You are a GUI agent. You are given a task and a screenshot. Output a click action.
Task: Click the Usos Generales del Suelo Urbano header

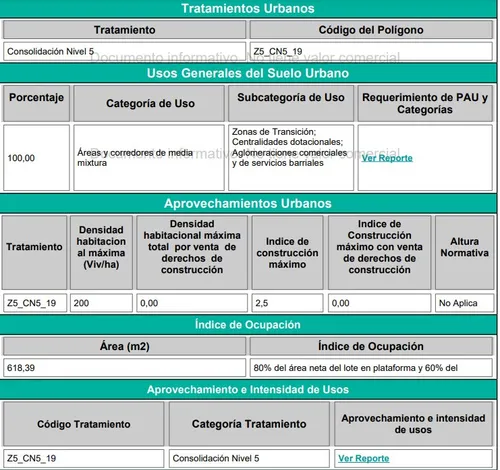point(248,73)
